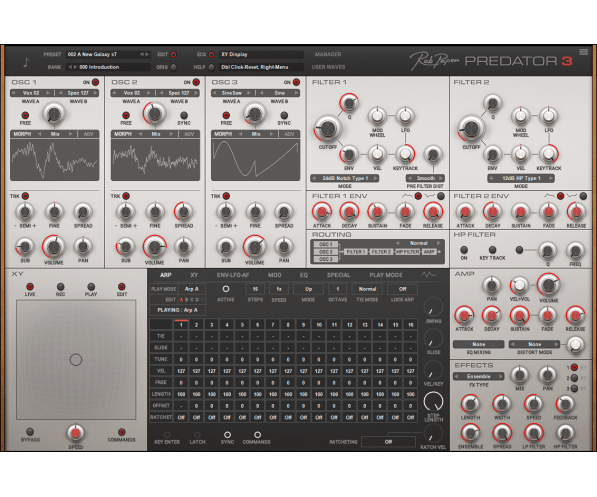Click next preset arrow beside New Galaxy

point(147,54)
